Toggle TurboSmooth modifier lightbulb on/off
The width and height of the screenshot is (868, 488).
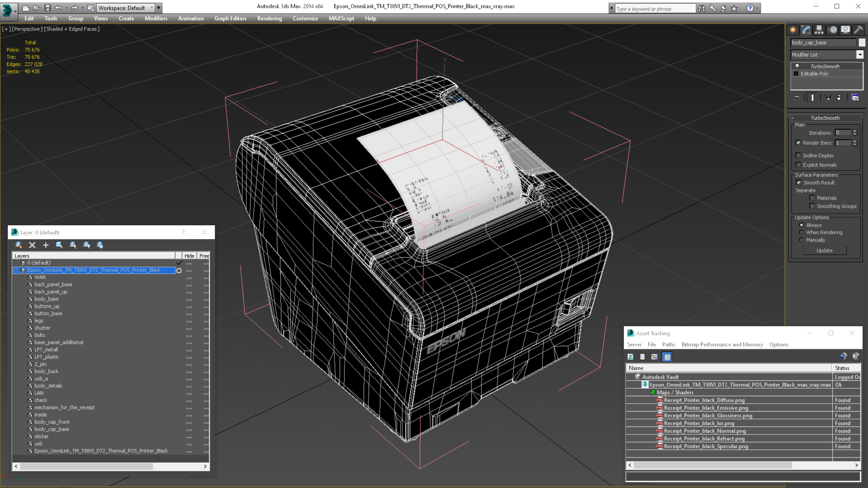[797, 66]
